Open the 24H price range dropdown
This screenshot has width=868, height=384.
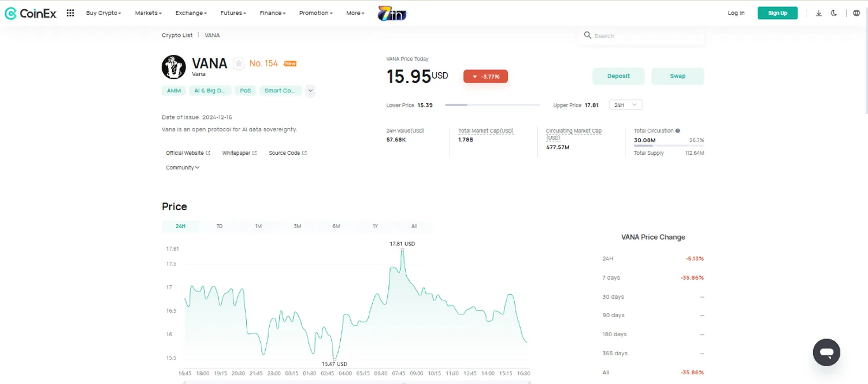pyautogui.click(x=626, y=105)
